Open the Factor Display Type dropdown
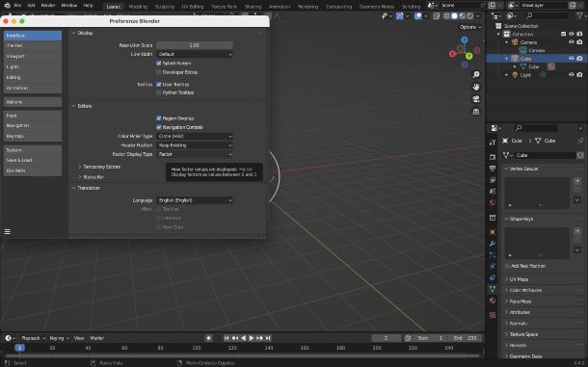Image resolution: width=588 pixels, height=367 pixels. 195,154
